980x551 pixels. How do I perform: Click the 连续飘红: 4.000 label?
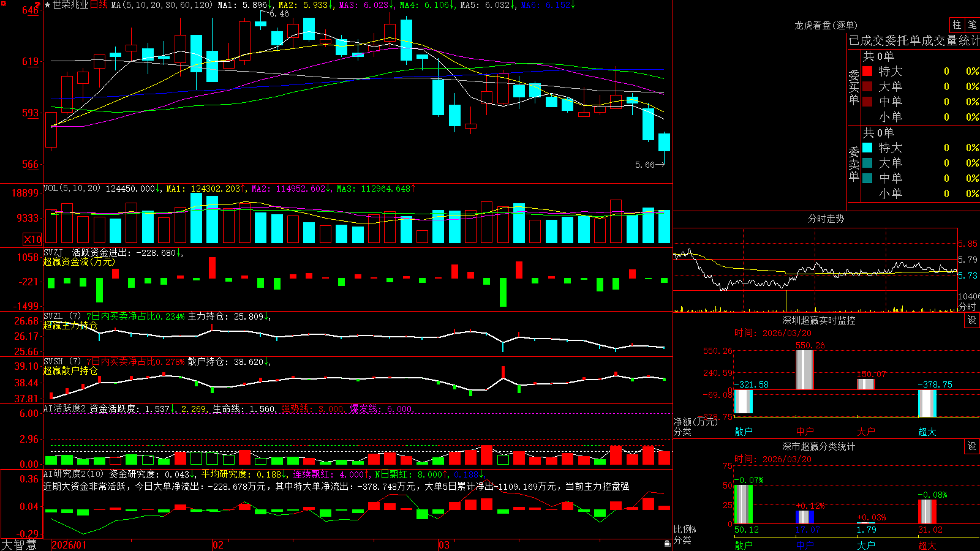[x=331, y=474]
